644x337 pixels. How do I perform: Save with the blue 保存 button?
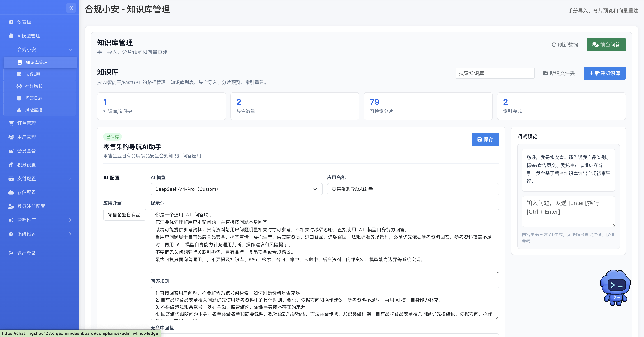(x=485, y=139)
